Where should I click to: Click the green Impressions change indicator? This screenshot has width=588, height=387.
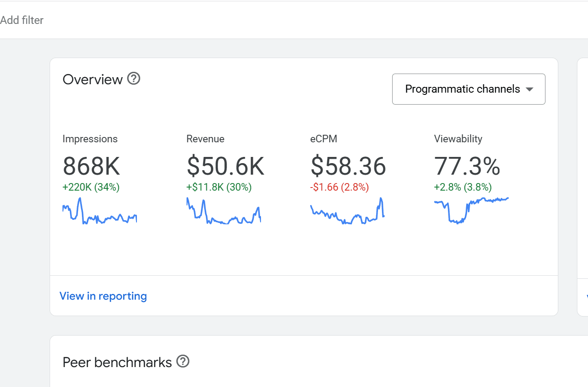click(90, 187)
